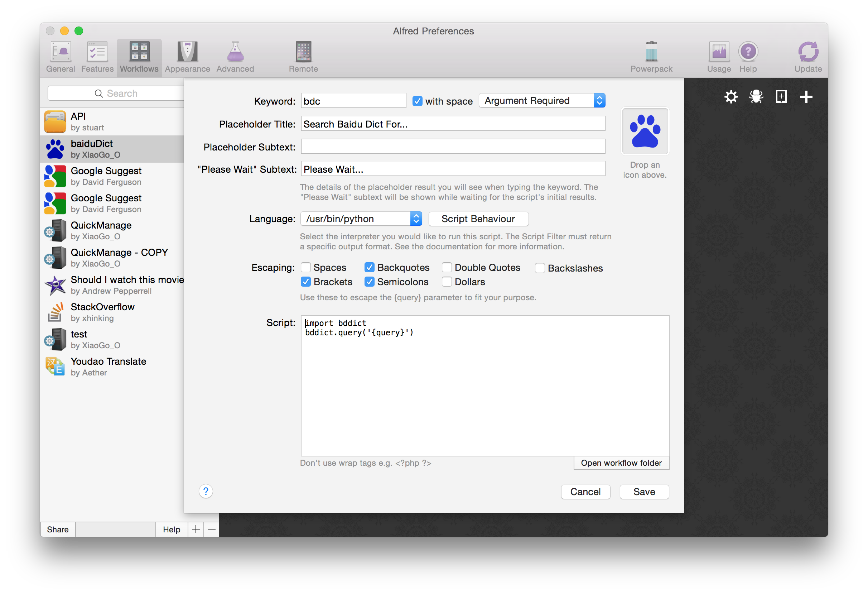
Task: Click the Placeholder Title field
Action: tap(453, 124)
